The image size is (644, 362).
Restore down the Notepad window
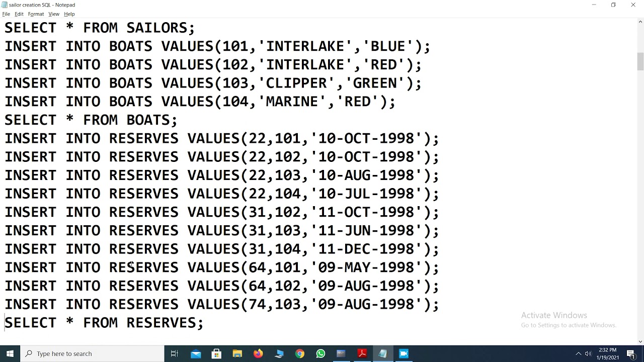(x=613, y=5)
